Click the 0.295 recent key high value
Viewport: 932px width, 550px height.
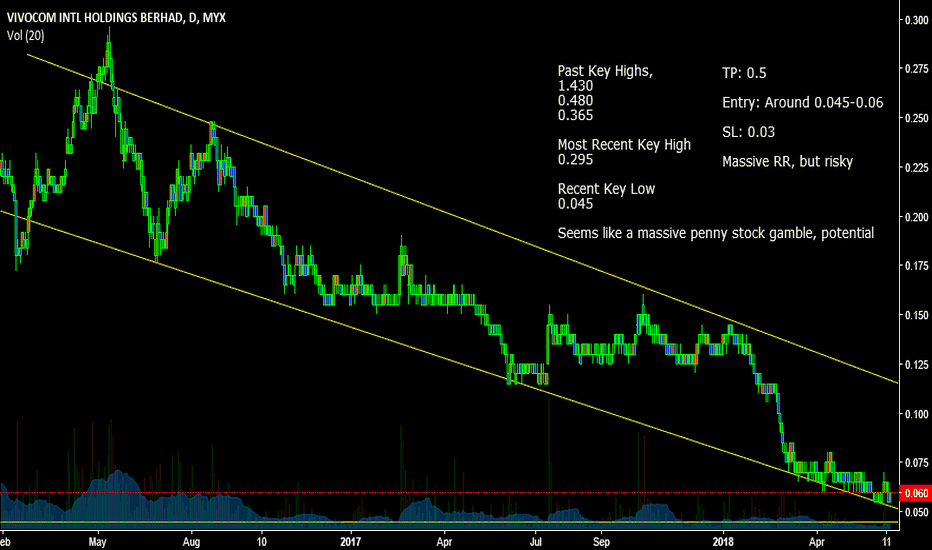coord(575,159)
